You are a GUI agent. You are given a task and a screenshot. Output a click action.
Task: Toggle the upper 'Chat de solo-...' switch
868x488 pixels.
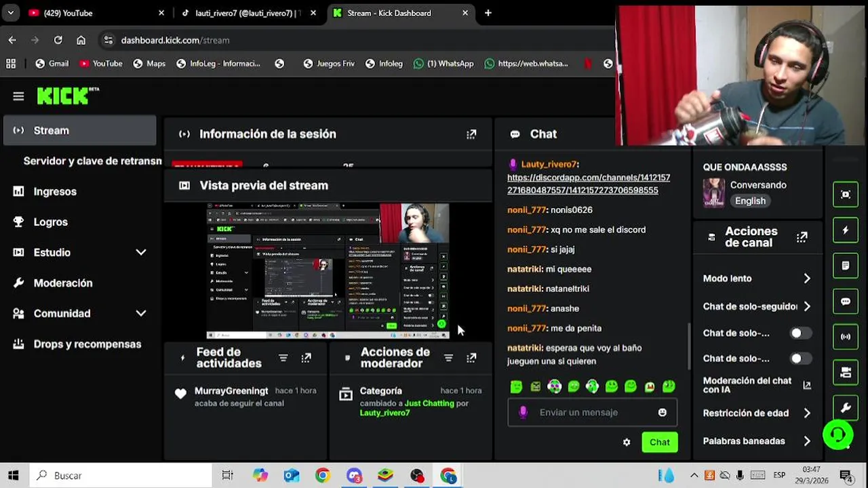point(800,333)
